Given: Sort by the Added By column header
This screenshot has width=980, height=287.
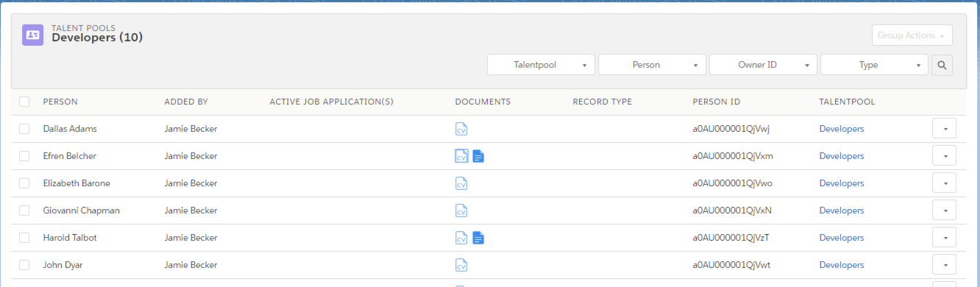Looking at the screenshot, I should [186, 102].
